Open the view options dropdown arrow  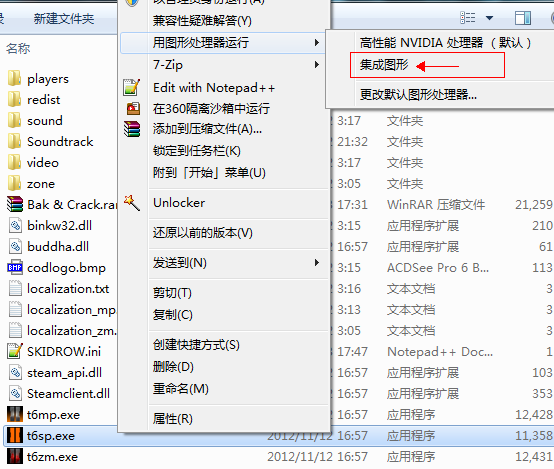[x=489, y=18]
